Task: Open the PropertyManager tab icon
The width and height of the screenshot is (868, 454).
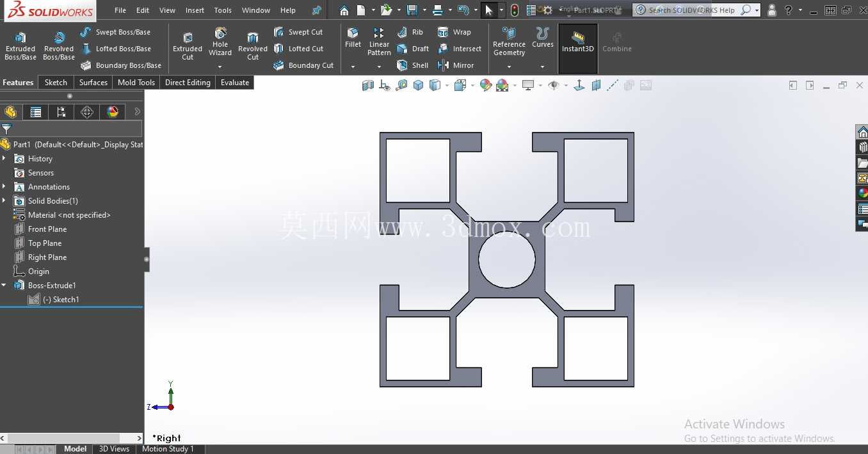Action: click(x=36, y=112)
